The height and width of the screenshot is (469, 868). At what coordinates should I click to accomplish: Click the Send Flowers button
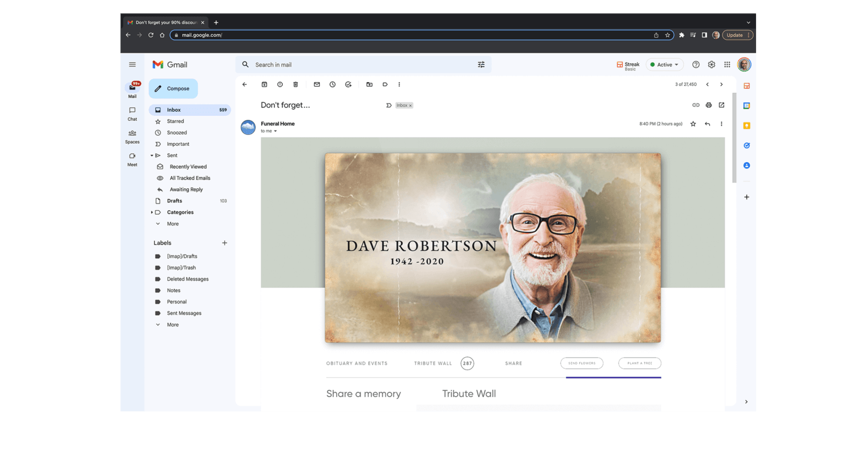click(581, 363)
